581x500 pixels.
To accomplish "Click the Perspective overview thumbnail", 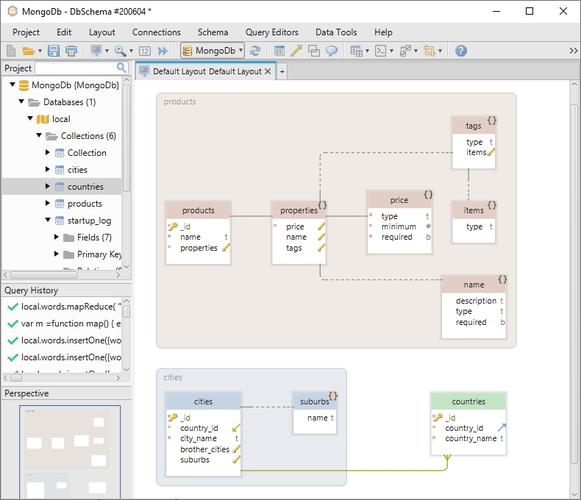I will click(70, 451).
